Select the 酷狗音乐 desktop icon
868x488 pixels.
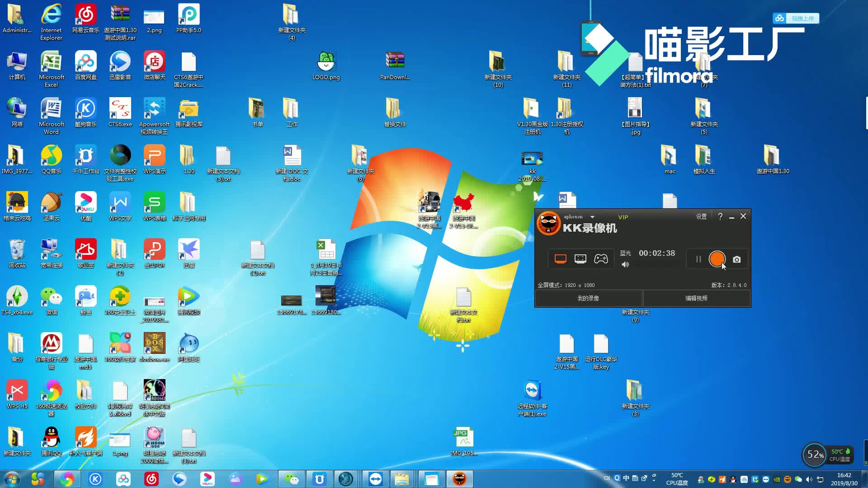(x=86, y=112)
